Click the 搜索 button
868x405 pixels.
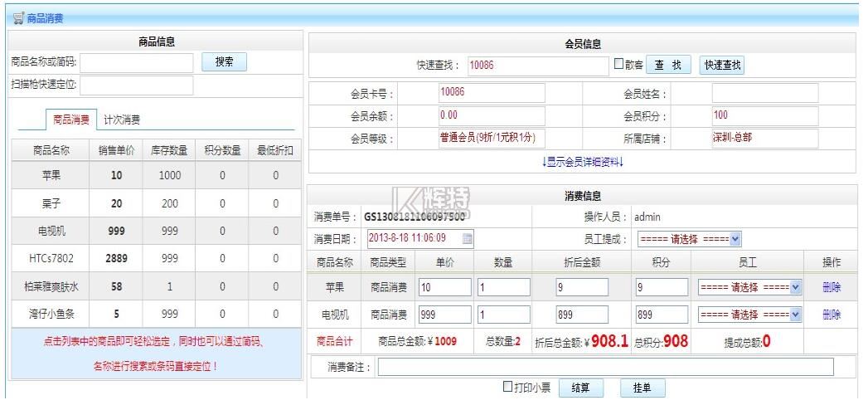pos(224,62)
